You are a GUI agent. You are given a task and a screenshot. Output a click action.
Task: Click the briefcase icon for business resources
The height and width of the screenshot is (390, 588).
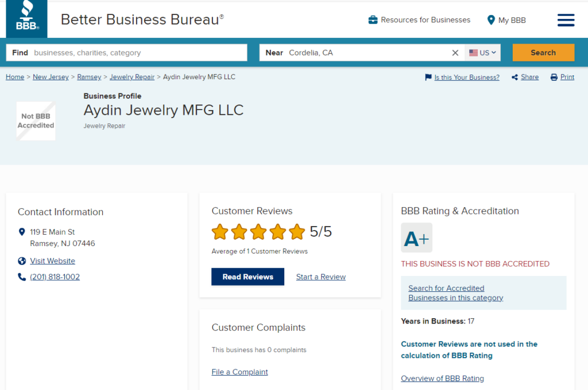click(373, 20)
